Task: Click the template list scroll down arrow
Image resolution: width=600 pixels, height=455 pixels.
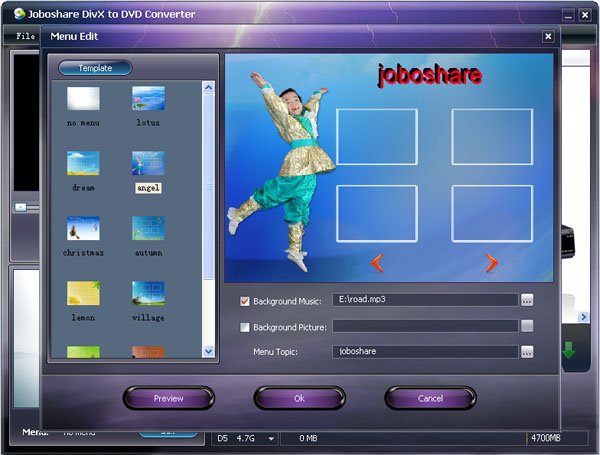Action: (x=209, y=351)
